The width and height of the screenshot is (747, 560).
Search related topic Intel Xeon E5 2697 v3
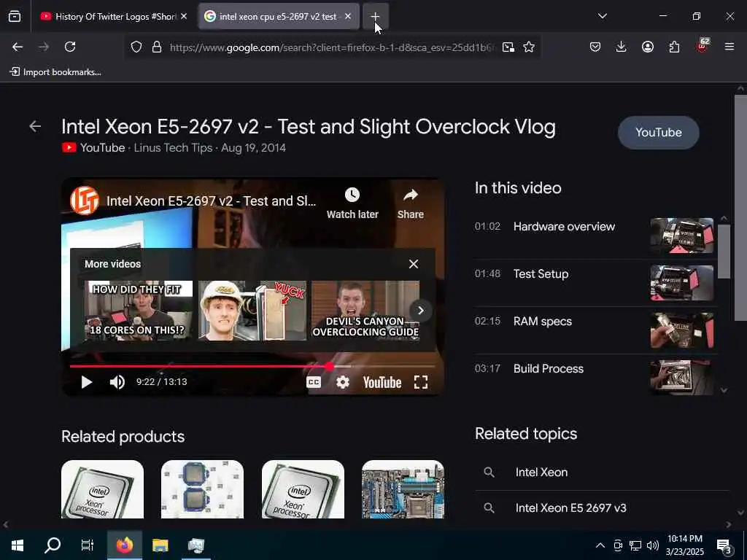pos(602,507)
